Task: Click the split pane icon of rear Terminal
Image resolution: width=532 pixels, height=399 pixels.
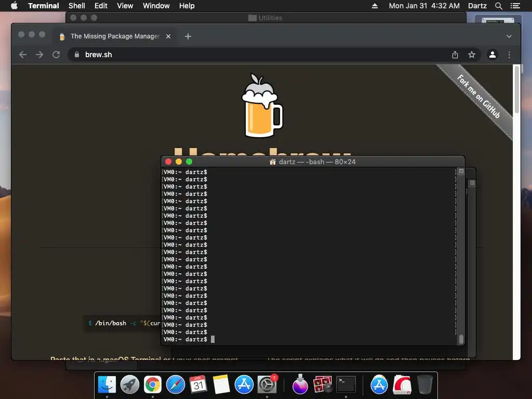Action: [x=472, y=183]
